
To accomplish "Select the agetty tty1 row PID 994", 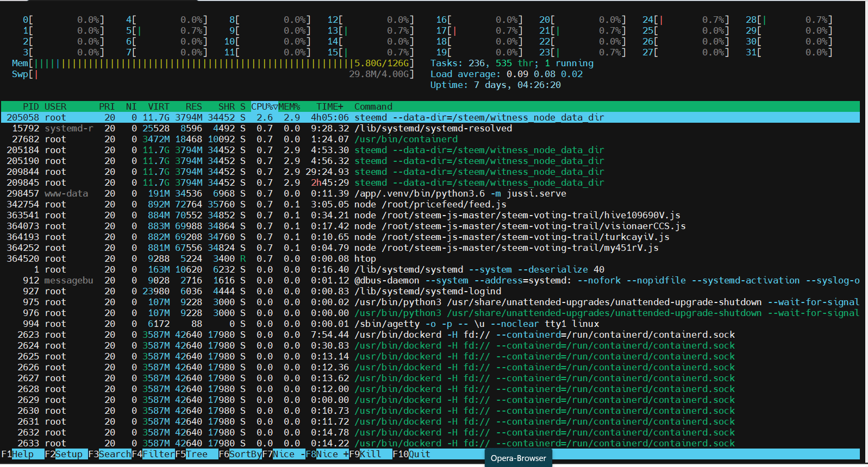I will click(x=430, y=324).
